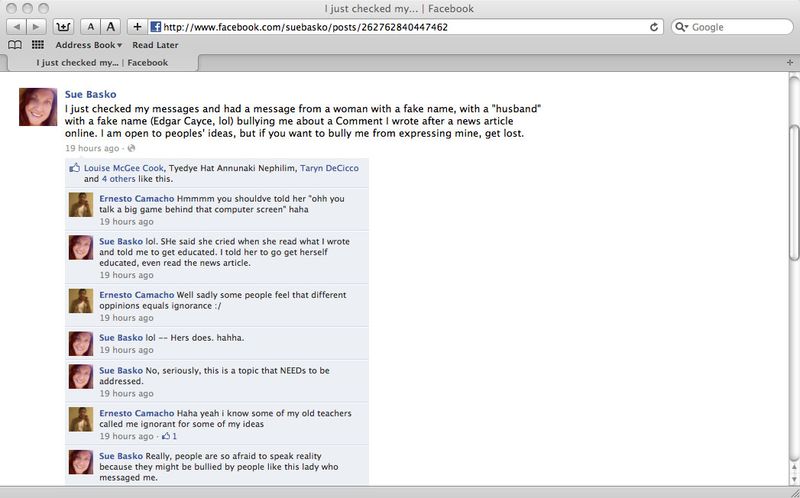The width and height of the screenshot is (800, 498).
Task: Click the window's yellow minimize button
Action: pos(28,8)
